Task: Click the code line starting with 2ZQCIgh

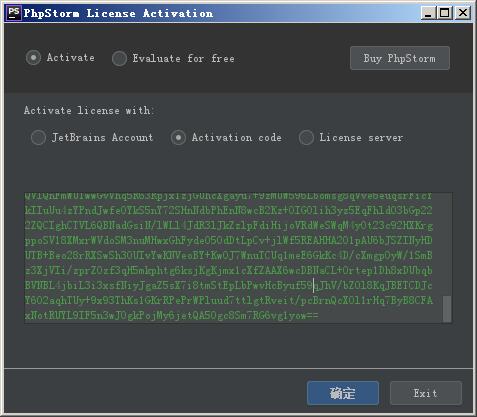Action: (229, 226)
